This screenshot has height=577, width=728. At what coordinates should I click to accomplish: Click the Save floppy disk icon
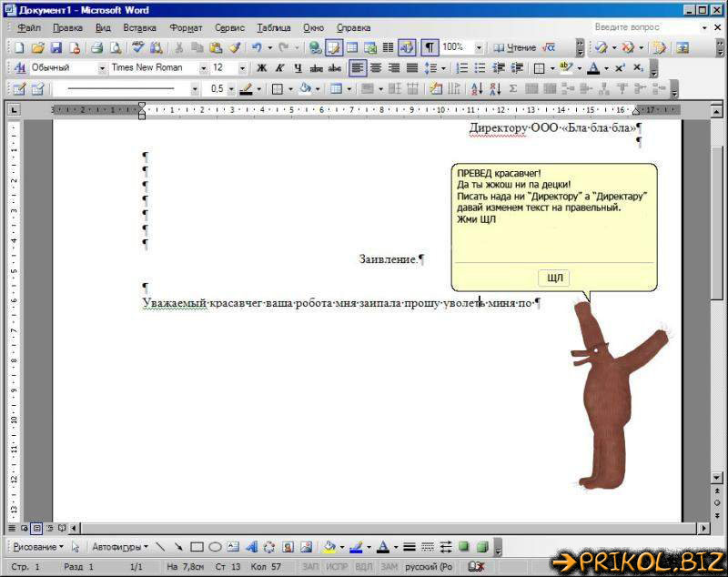[56, 47]
